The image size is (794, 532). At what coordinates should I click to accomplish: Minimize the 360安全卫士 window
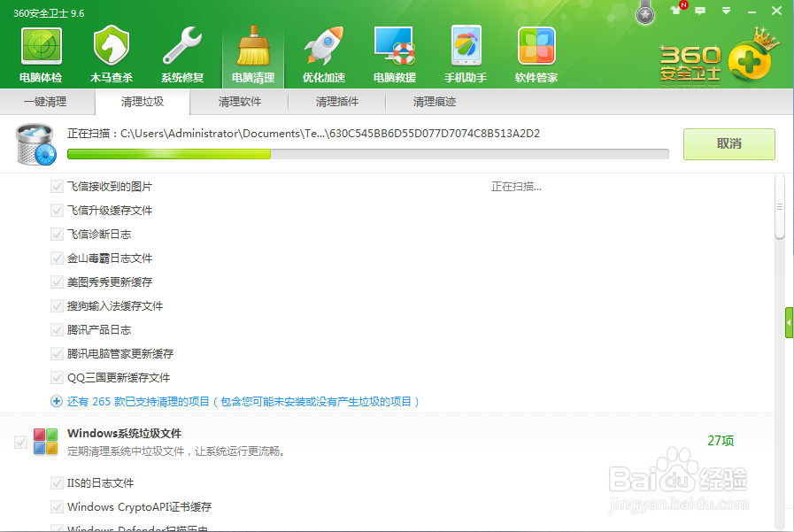(752, 12)
